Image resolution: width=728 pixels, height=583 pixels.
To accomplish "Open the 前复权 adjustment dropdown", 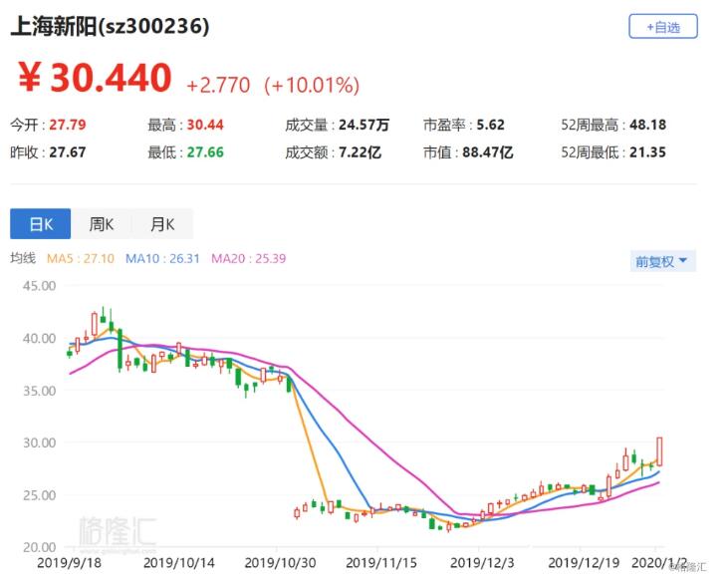I will [664, 261].
